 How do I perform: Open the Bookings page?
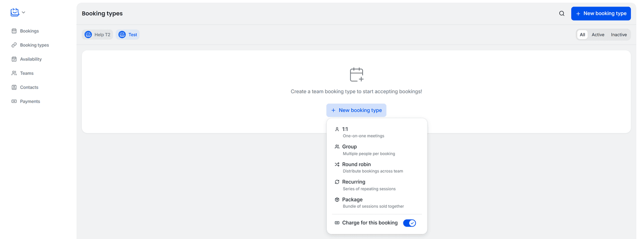(x=29, y=31)
